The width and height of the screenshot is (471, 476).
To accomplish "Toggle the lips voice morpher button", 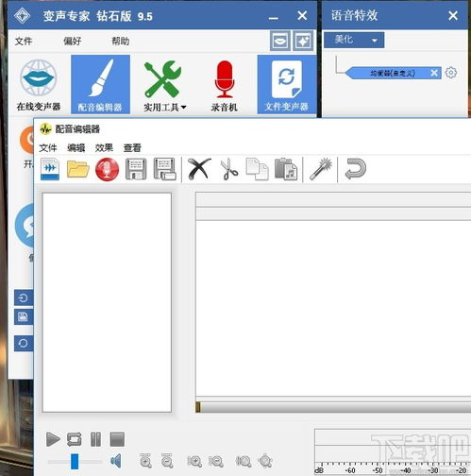I will coord(279,41).
